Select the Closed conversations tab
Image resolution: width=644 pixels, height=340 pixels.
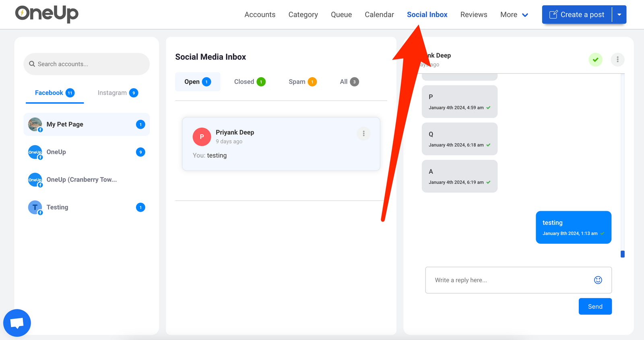point(250,82)
